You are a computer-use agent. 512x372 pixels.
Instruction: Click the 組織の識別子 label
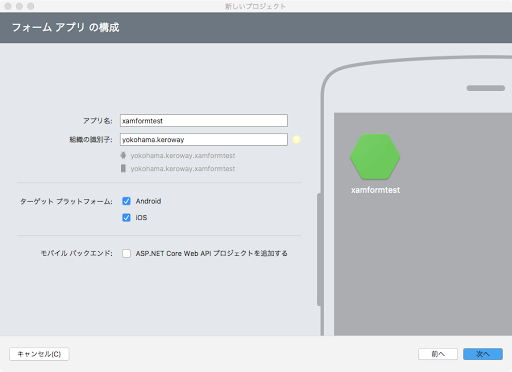[x=91, y=139]
